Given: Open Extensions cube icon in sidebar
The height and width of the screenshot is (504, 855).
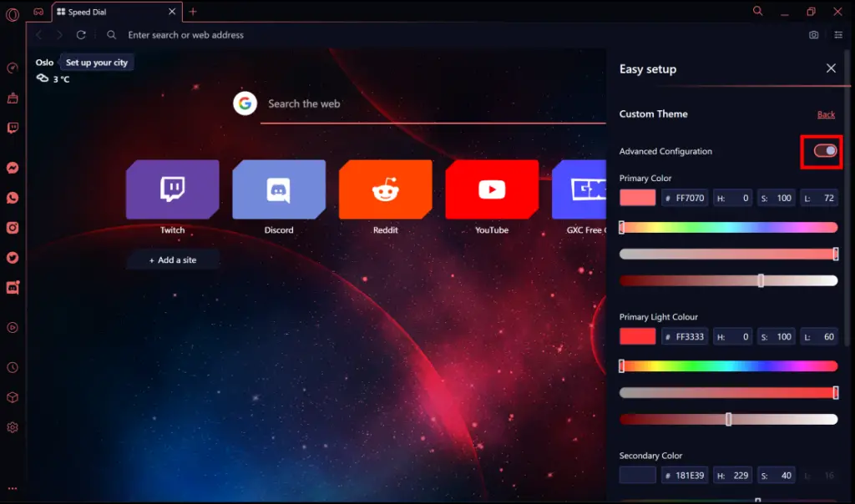Looking at the screenshot, I should (13, 398).
